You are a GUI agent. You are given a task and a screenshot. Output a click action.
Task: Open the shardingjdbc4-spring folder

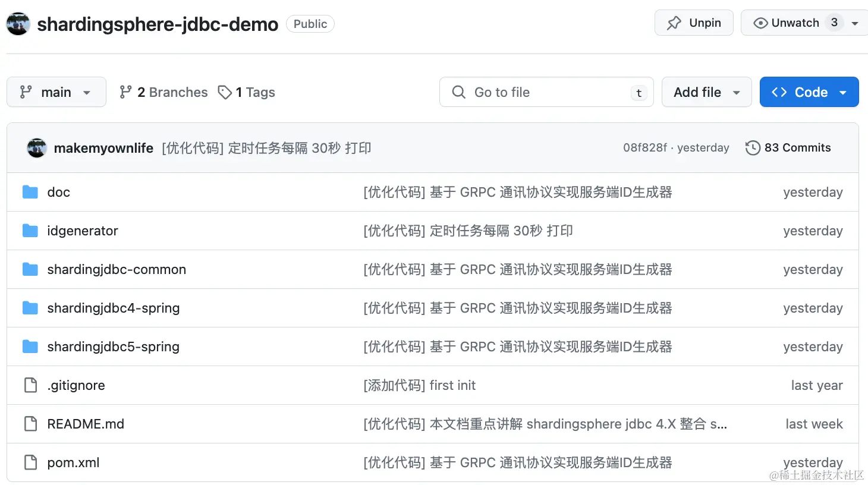(114, 308)
